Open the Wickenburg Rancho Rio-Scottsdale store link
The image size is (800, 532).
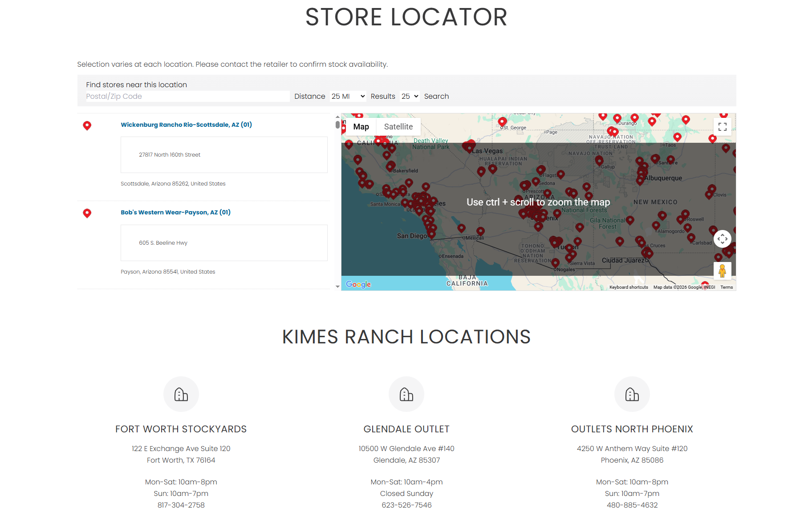click(x=186, y=125)
